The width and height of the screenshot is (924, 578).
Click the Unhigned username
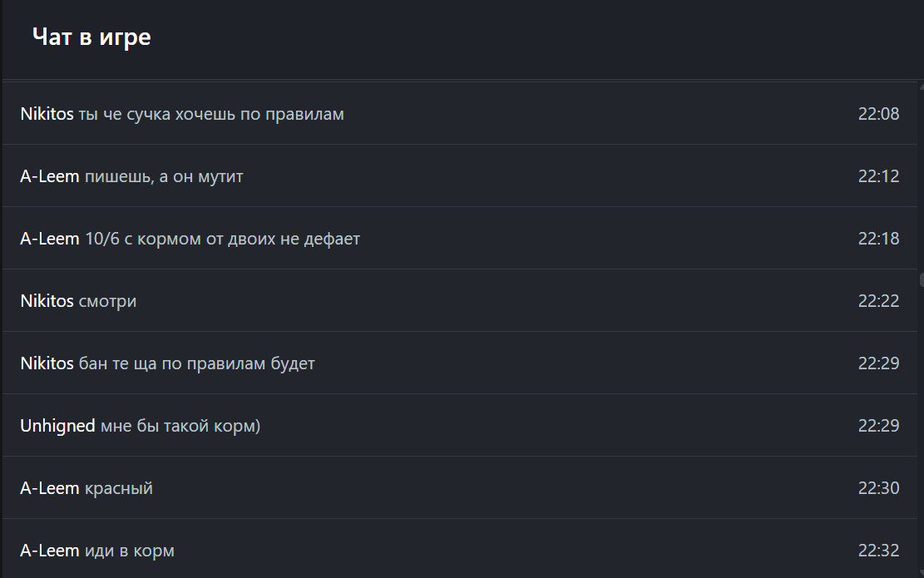57,426
